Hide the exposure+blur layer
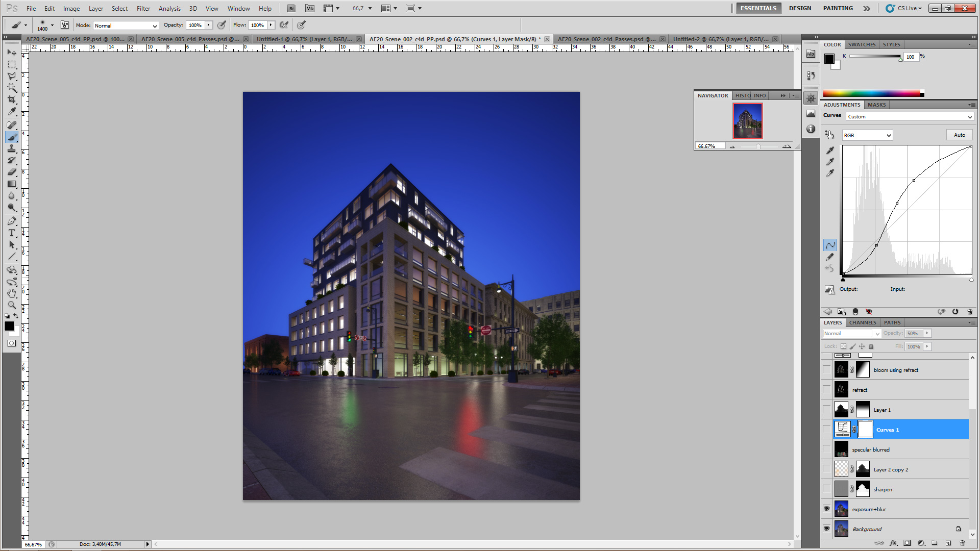 [x=826, y=509]
